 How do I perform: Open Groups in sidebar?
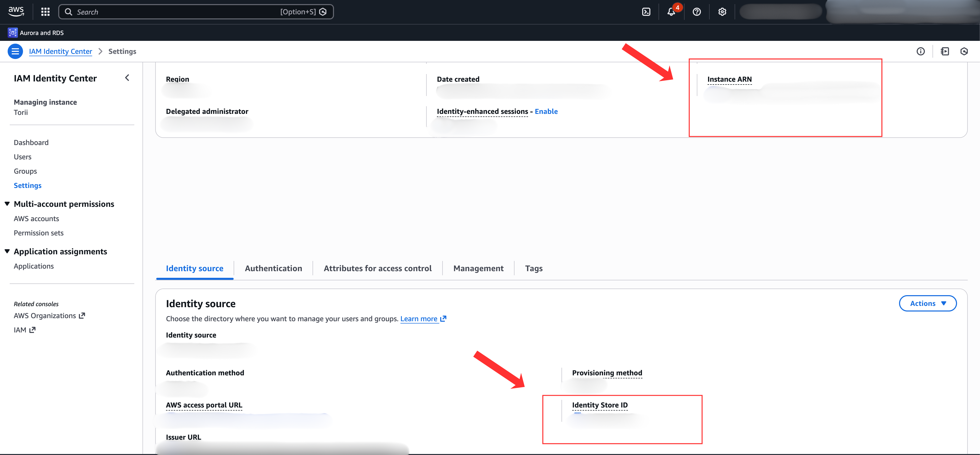(25, 171)
